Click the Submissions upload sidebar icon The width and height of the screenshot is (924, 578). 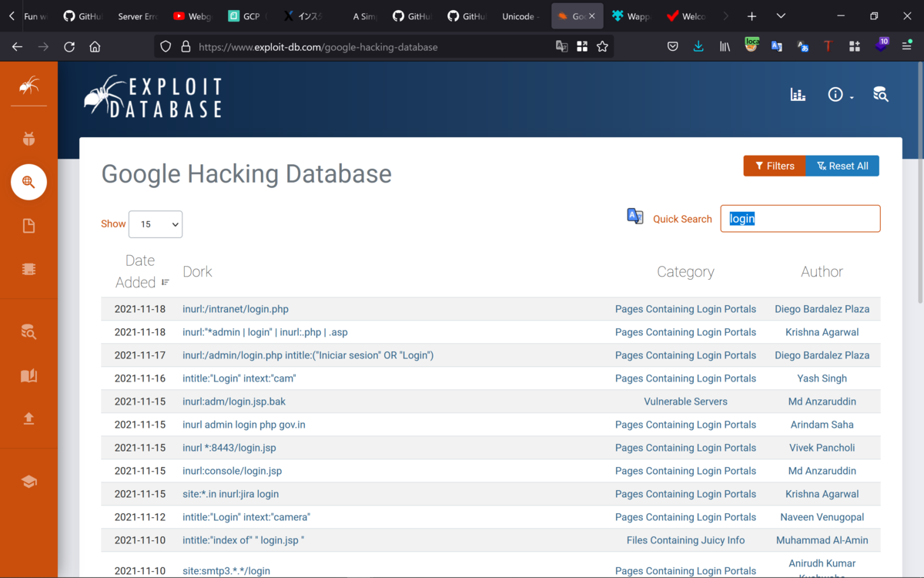[x=28, y=418]
